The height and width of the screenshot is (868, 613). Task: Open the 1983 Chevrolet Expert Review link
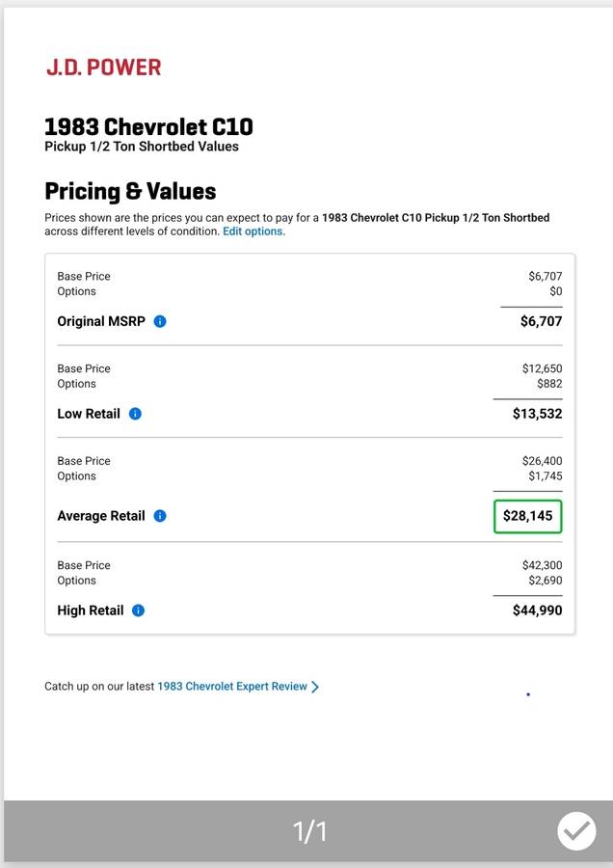pos(231,687)
